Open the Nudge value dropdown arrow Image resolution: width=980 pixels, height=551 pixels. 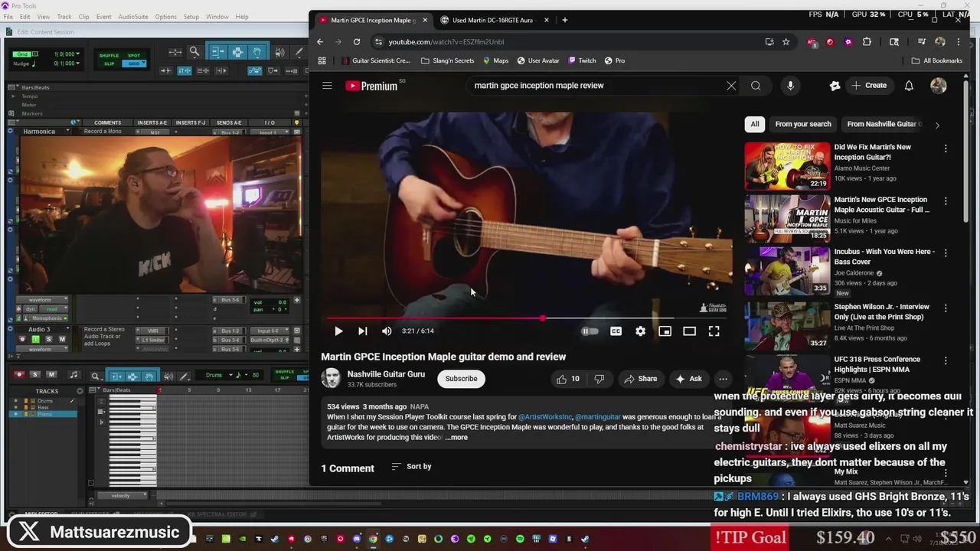(77, 64)
